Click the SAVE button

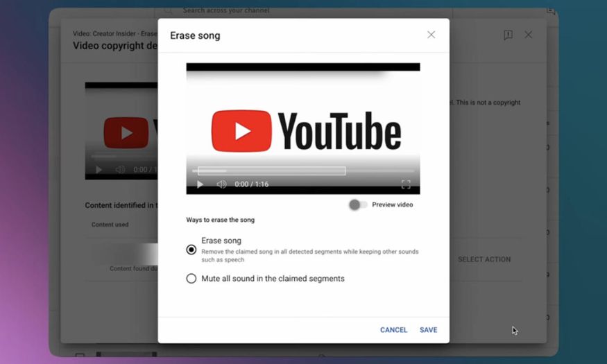429,330
